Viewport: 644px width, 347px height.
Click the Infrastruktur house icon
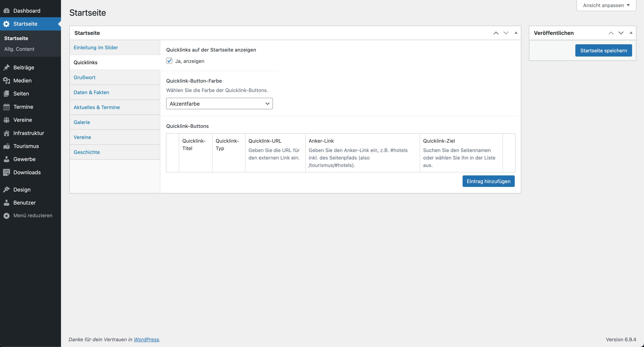pyautogui.click(x=7, y=133)
